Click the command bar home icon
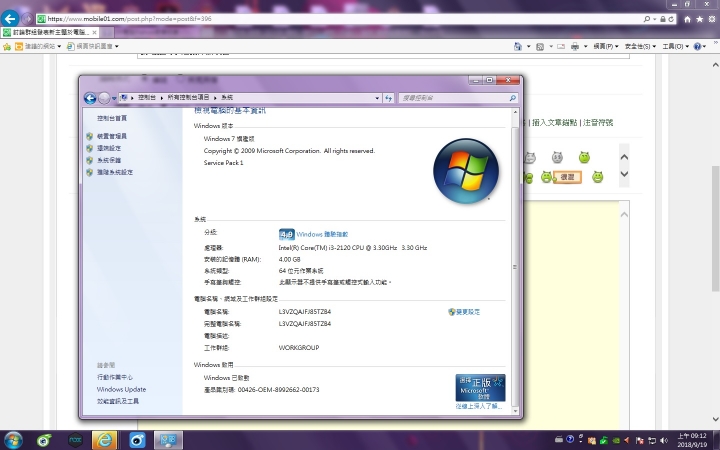 (x=518, y=46)
